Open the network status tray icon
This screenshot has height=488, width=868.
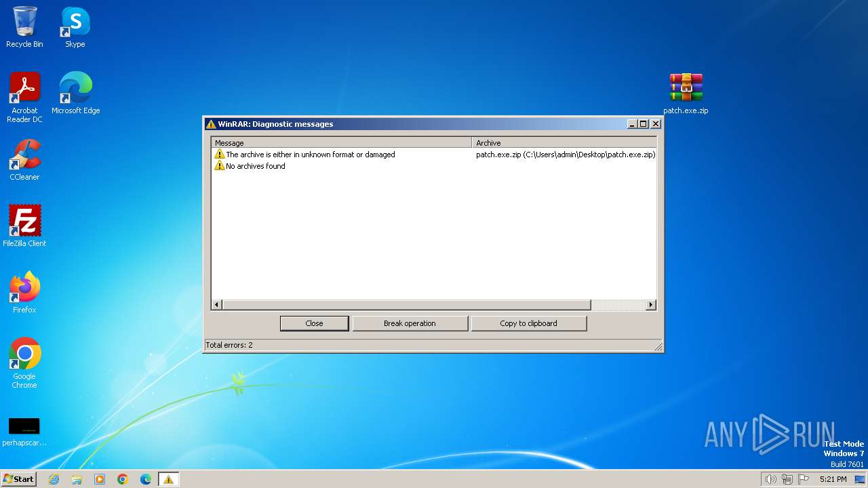tap(787, 479)
